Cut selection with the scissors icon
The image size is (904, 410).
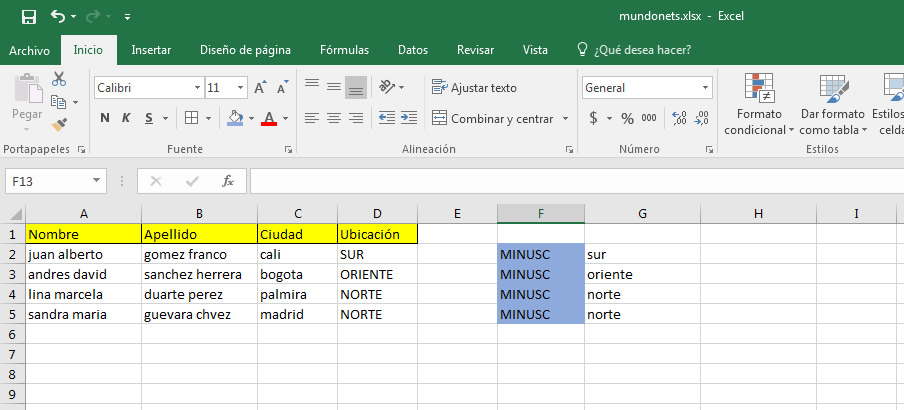(x=59, y=79)
